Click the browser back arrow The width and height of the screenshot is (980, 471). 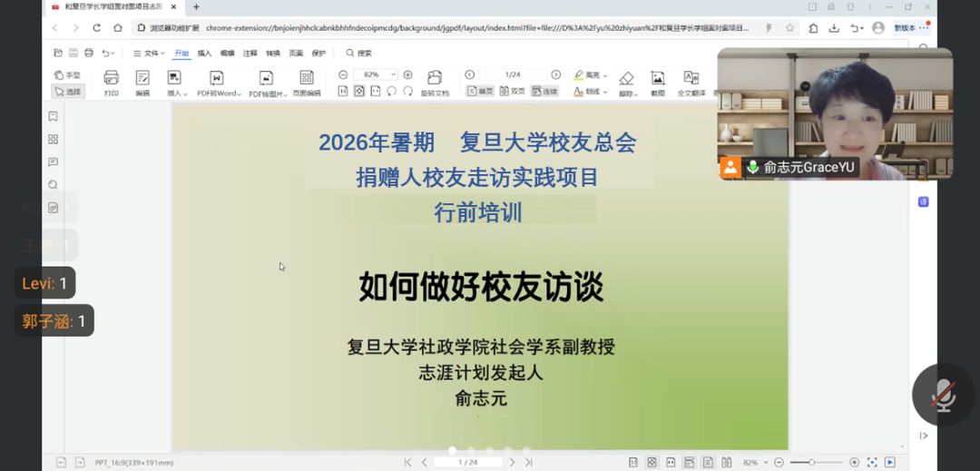55,27
